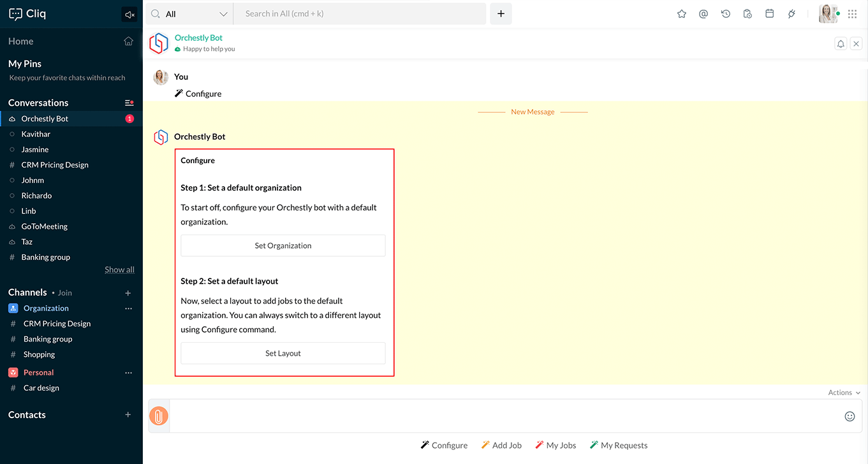868x464 pixels.
Task: Add a new contact with plus icon
Action: click(128, 415)
